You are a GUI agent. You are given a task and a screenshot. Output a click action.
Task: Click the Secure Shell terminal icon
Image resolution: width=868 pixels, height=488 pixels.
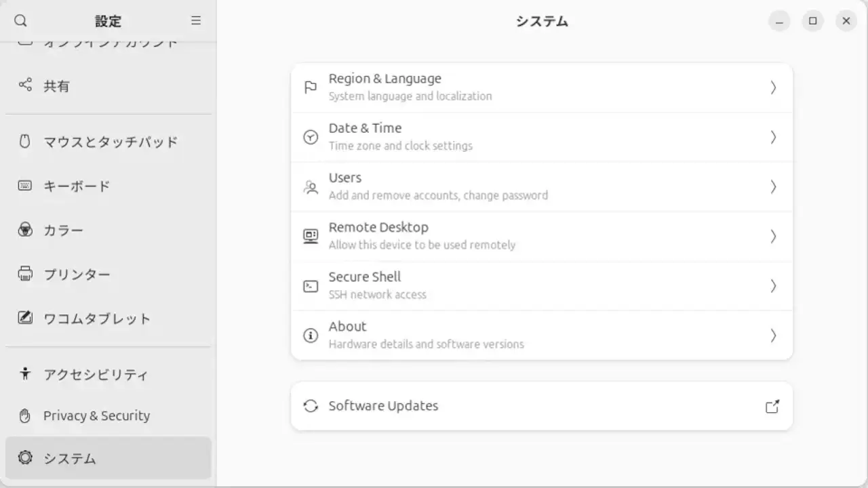[x=311, y=286]
